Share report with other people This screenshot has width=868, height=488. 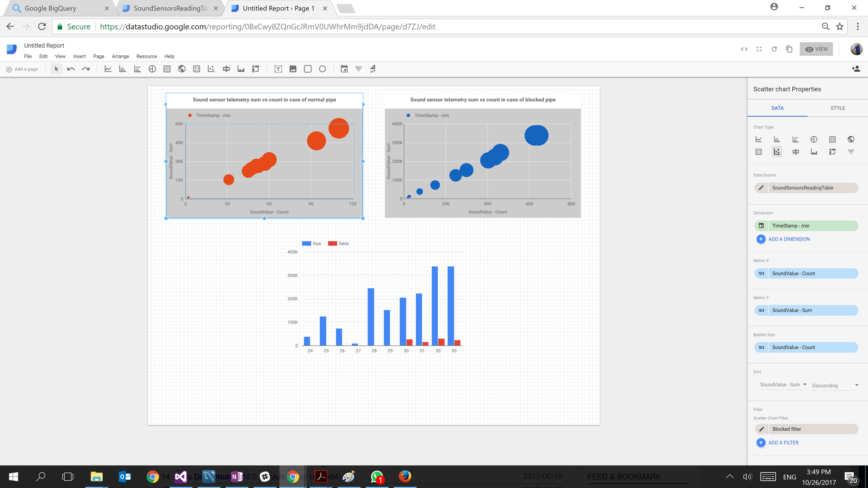click(x=856, y=69)
